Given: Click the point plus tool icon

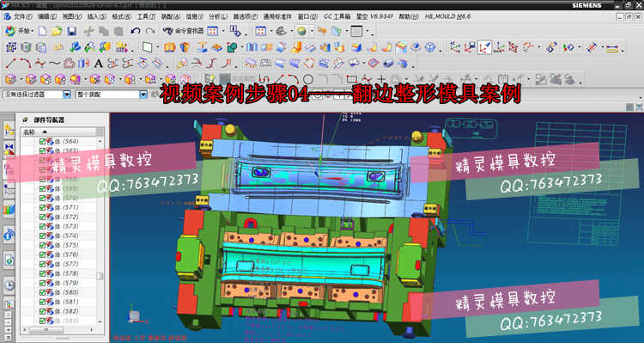Looking at the screenshot, I should (x=381, y=79).
